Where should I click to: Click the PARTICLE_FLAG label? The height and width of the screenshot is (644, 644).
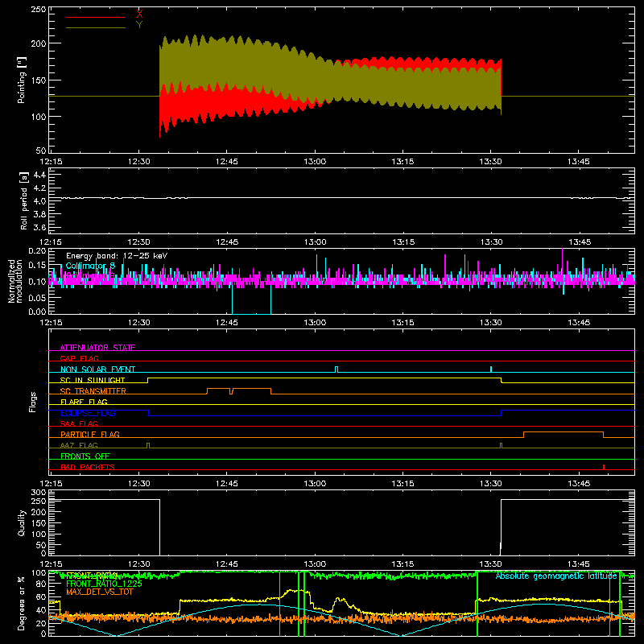coord(90,434)
